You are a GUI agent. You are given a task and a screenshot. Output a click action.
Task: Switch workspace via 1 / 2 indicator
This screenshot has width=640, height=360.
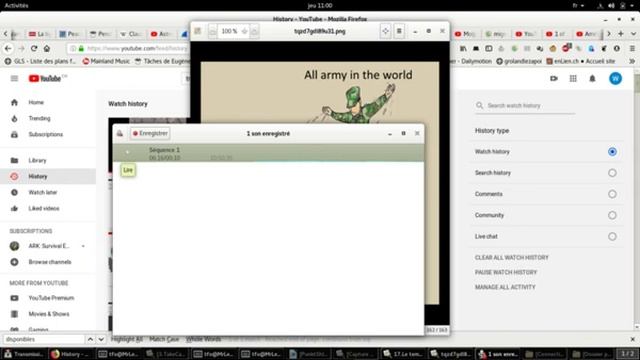(x=627, y=353)
